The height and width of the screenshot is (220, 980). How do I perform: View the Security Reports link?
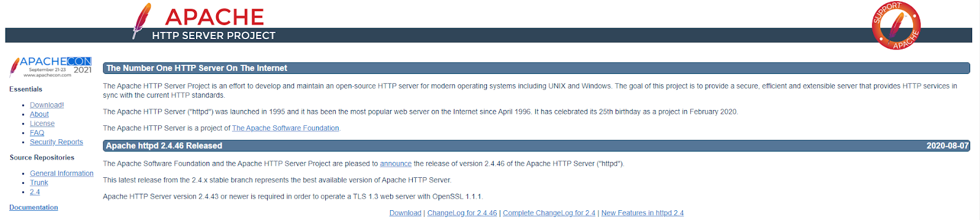click(56, 142)
